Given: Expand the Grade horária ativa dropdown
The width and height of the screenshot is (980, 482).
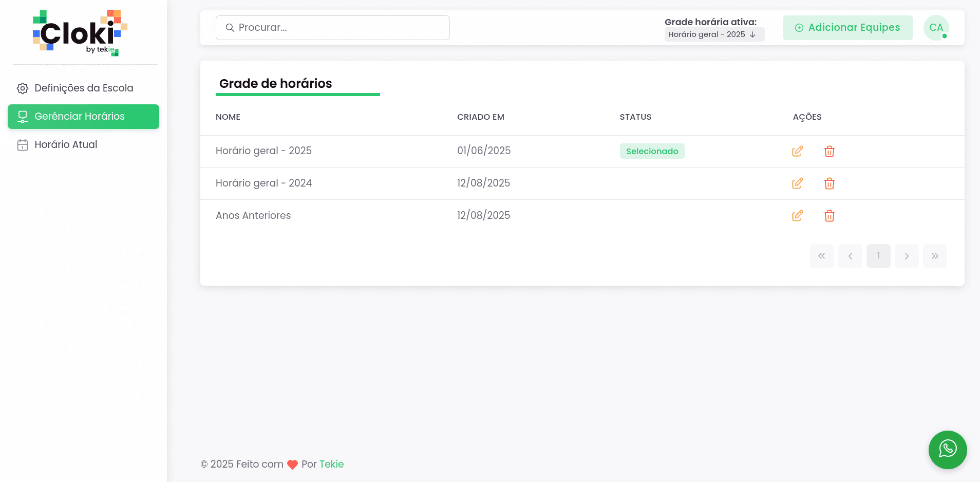Looking at the screenshot, I should tap(714, 34).
